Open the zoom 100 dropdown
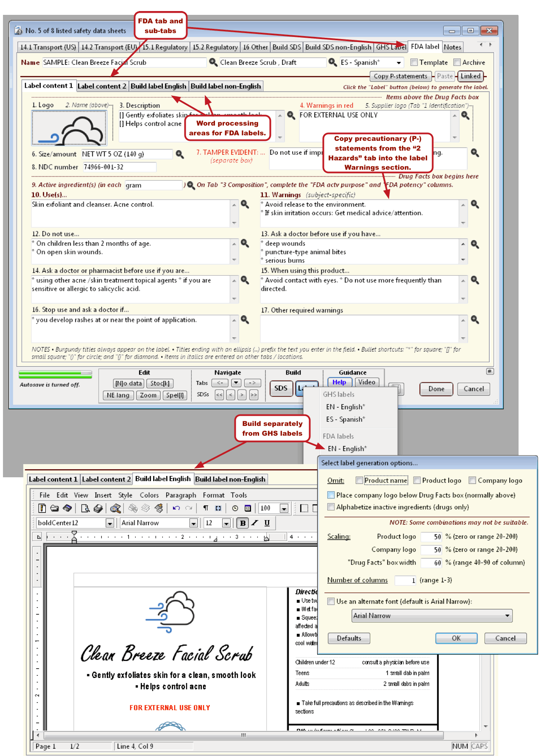This screenshot has height=756, width=544. point(284,508)
